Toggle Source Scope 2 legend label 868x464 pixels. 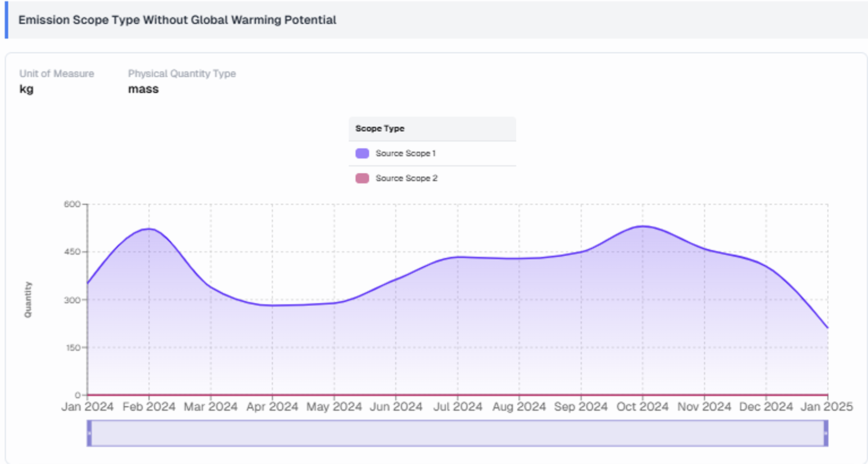tap(406, 178)
